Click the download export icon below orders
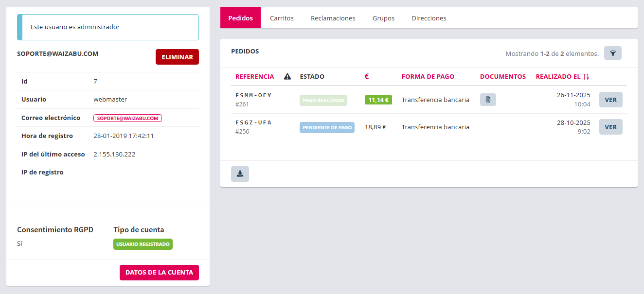The width and height of the screenshot is (644, 294). click(240, 174)
